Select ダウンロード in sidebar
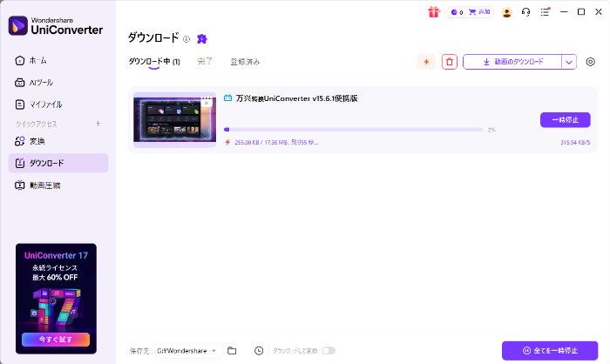The width and height of the screenshot is (610, 364). [58, 163]
